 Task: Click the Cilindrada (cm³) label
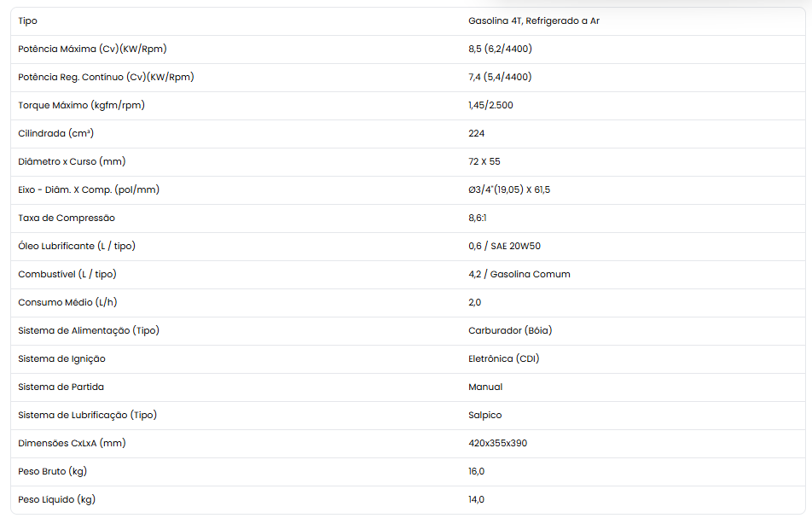(x=56, y=133)
